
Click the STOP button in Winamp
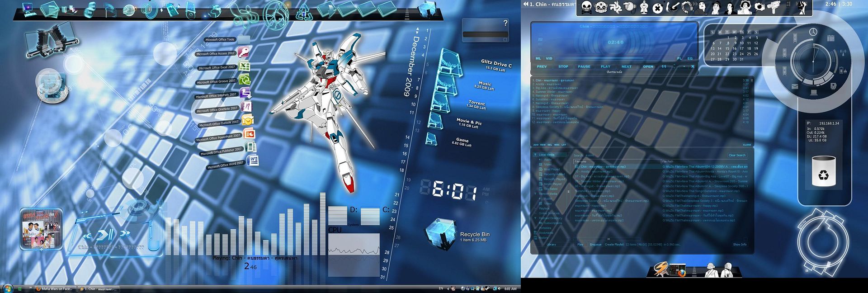coord(563,66)
